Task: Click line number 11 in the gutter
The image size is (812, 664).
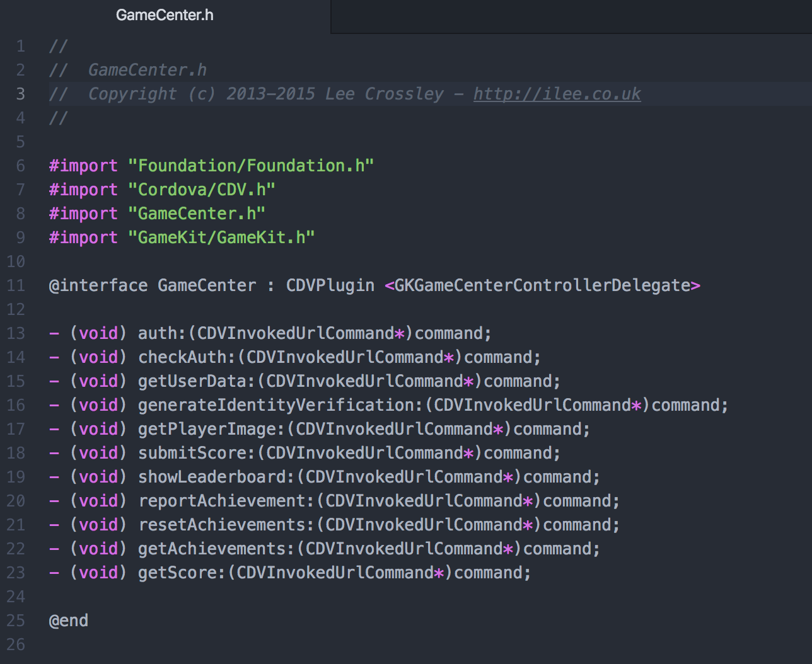Action: pos(16,285)
